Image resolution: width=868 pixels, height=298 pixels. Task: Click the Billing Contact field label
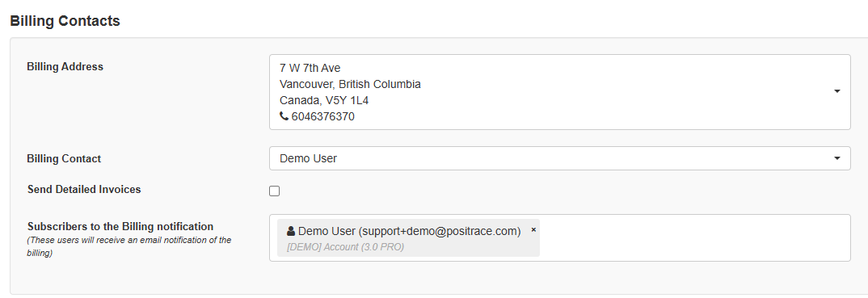coord(64,158)
